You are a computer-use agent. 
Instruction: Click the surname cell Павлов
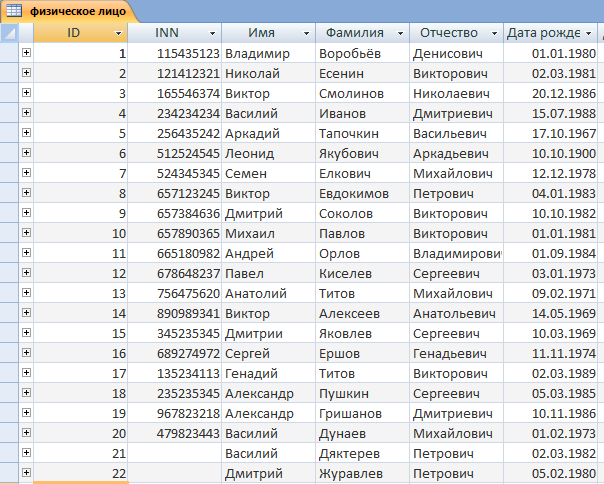pyautogui.click(x=362, y=233)
